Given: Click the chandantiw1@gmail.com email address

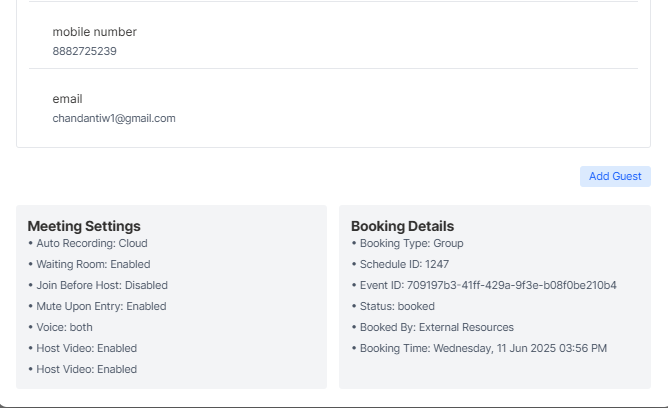Looking at the screenshot, I should coord(114,118).
